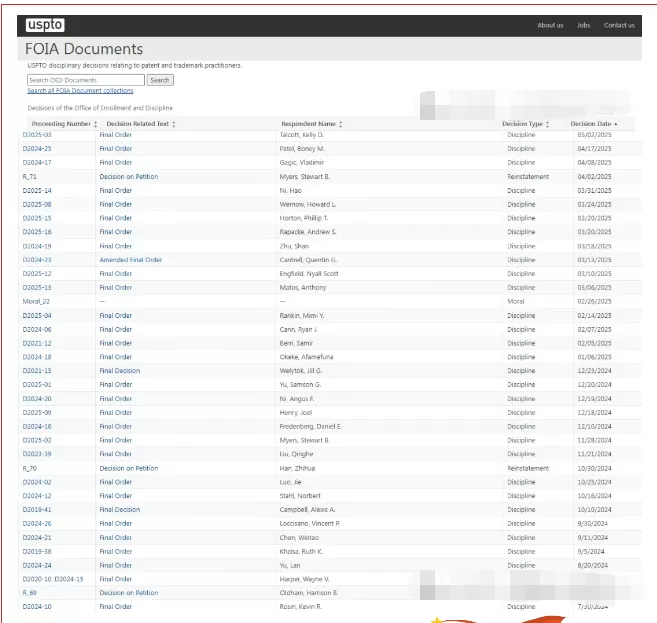Open Final Decision for D2021-15
The height and width of the screenshot is (623, 657).
tap(119, 371)
